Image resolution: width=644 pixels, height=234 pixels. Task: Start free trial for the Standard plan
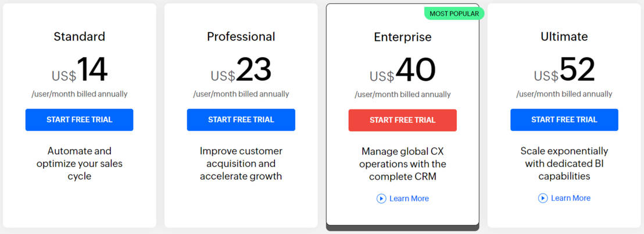click(79, 120)
